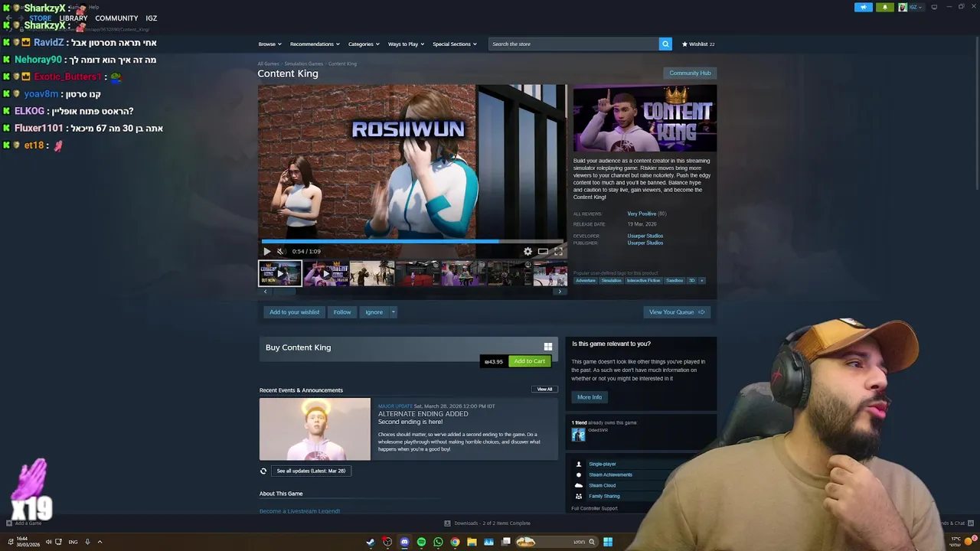Open Steam announcements megaphone icon
Image resolution: width=980 pixels, height=551 pixels.
click(864, 7)
